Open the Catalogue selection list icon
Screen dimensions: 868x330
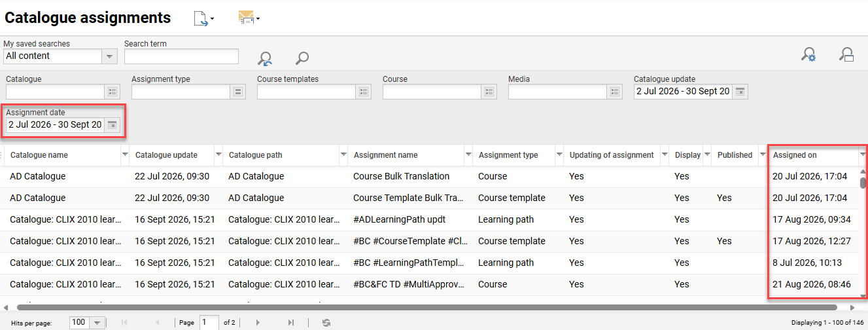pos(112,92)
